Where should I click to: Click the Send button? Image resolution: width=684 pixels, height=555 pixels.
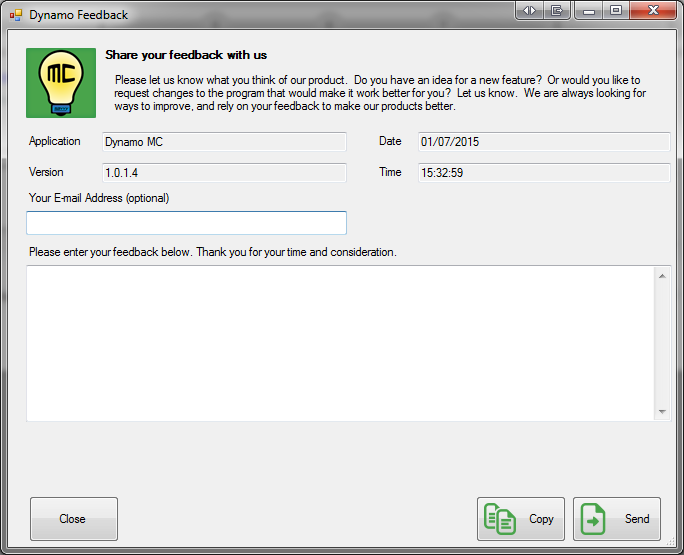pos(616,519)
